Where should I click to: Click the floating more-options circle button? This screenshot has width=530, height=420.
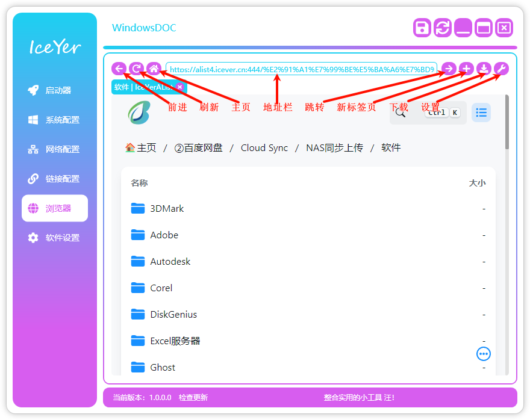[484, 354]
